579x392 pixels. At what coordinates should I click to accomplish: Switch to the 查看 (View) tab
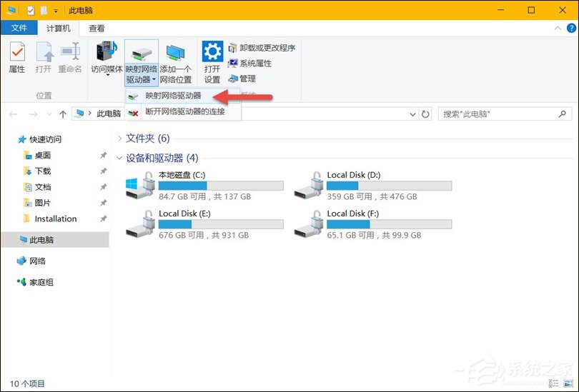pyautogui.click(x=96, y=28)
